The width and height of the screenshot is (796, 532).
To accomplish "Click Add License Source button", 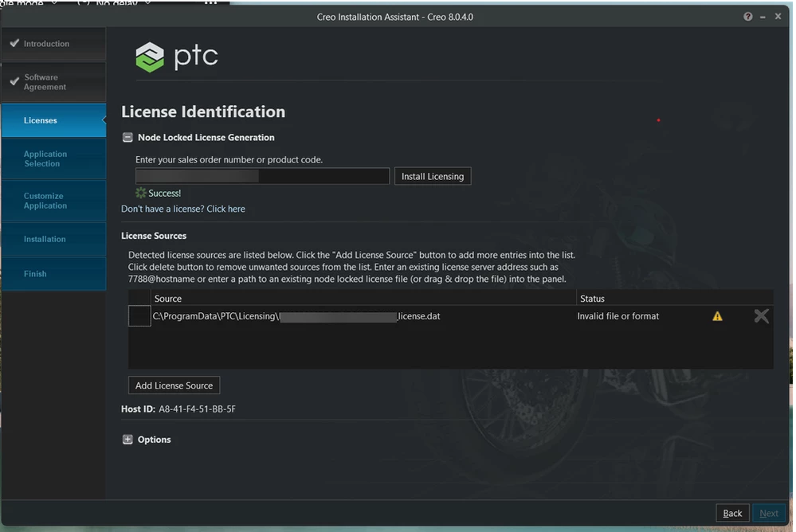I will pos(174,385).
